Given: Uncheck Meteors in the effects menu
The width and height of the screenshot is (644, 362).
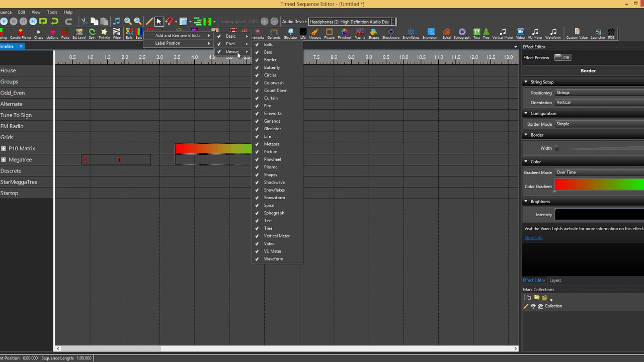Looking at the screenshot, I should [278, 144].
